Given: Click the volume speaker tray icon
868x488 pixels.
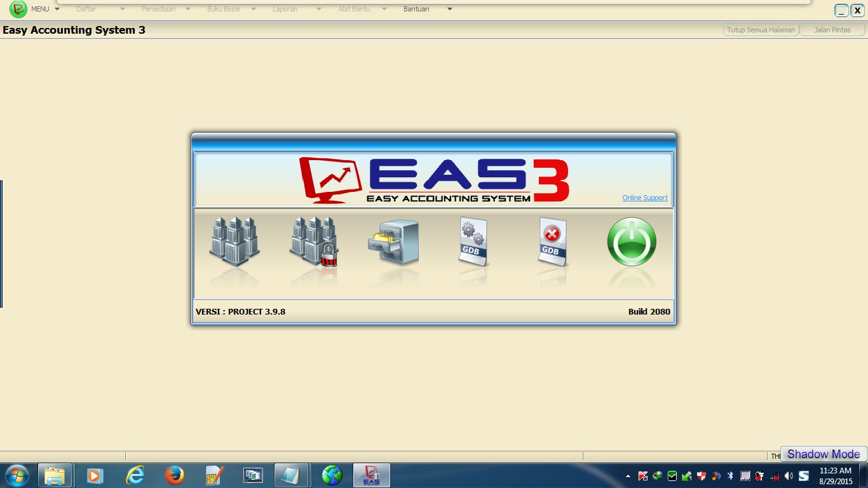Looking at the screenshot, I should [x=789, y=476].
